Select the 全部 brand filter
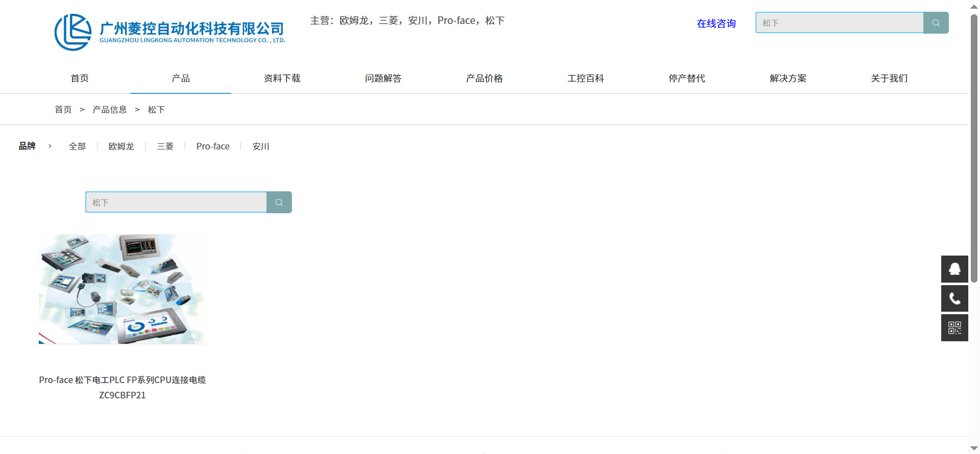The width and height of the screenshot is (980, 454). click(x=77, y=146)
